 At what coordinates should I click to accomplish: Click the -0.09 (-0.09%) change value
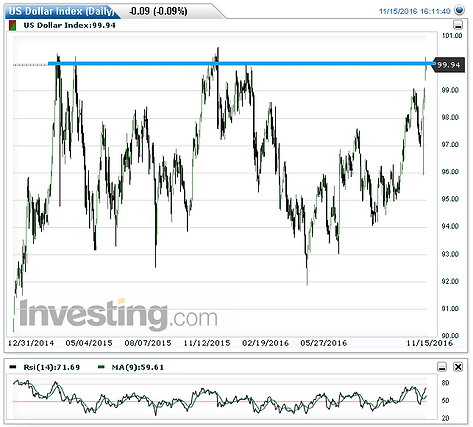[x=158, y=11]
